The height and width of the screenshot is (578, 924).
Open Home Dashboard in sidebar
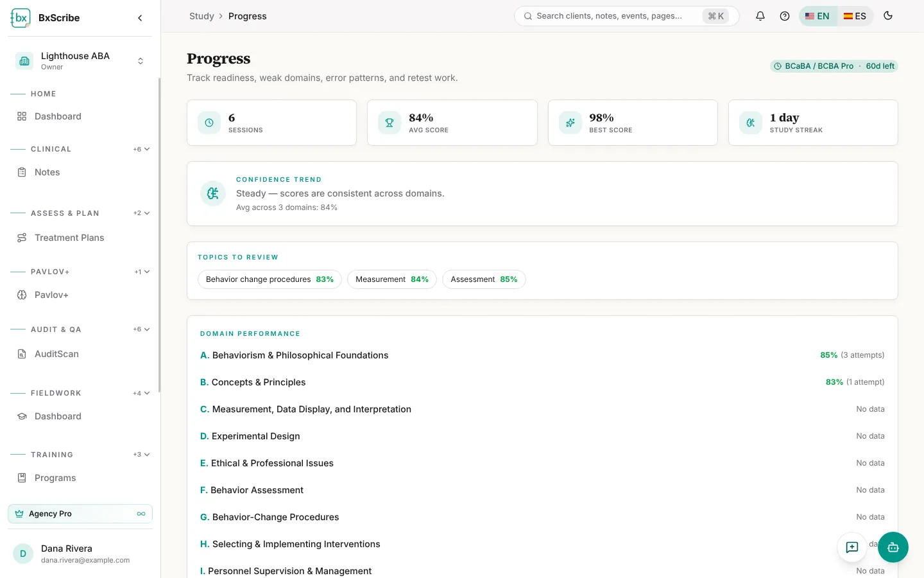(x=80, y=116)
